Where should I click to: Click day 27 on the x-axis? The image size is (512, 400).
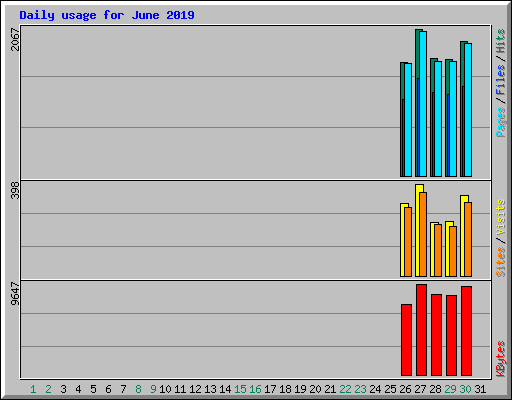420,389
